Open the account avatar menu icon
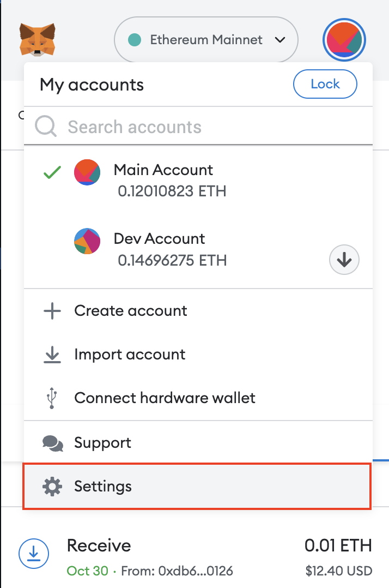Viewport: 389px width, 588px height. coord(344,40)
